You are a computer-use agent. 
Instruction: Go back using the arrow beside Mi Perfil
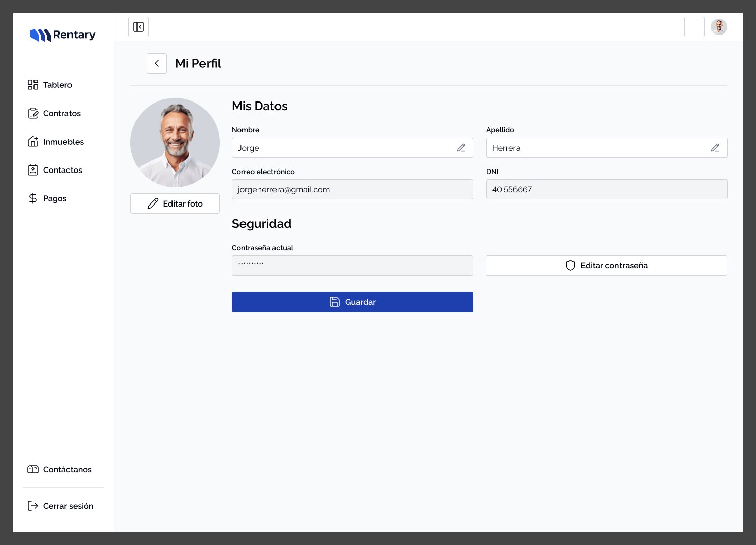pos(157,63)
